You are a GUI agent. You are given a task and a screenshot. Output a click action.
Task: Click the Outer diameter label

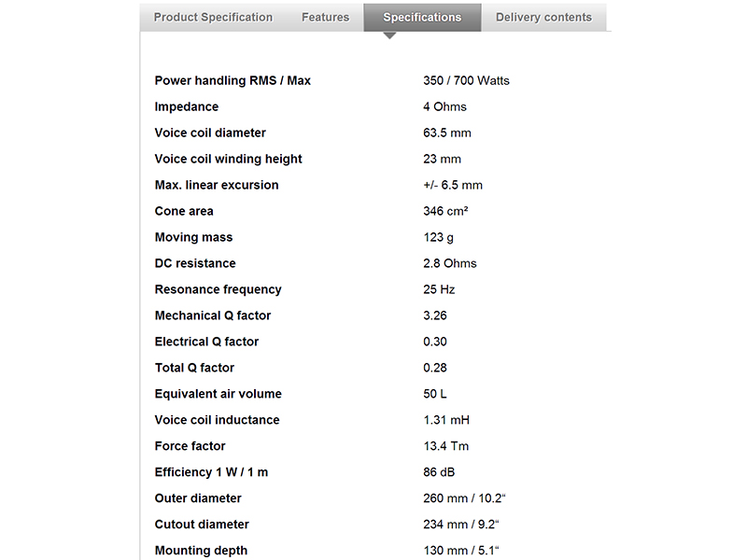[x=198, y=498]
